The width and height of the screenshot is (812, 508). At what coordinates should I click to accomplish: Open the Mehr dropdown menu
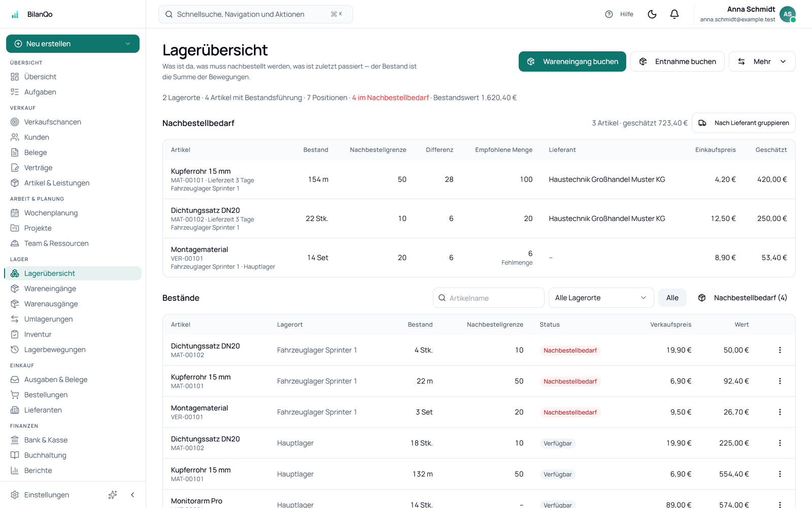762,61
